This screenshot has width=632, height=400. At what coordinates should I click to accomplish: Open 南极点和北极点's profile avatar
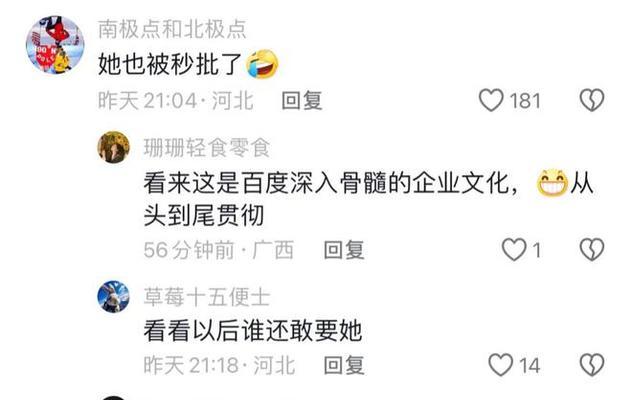point(55,45)
